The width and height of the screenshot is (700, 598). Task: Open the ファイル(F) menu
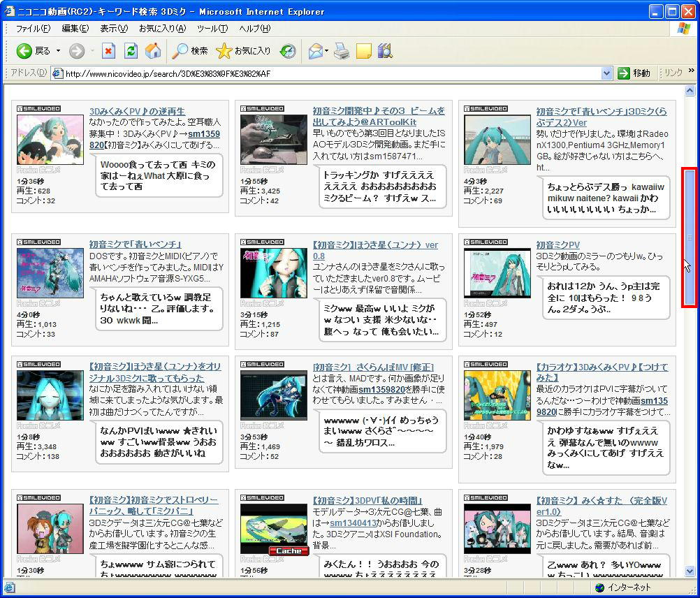click(33, 29)
